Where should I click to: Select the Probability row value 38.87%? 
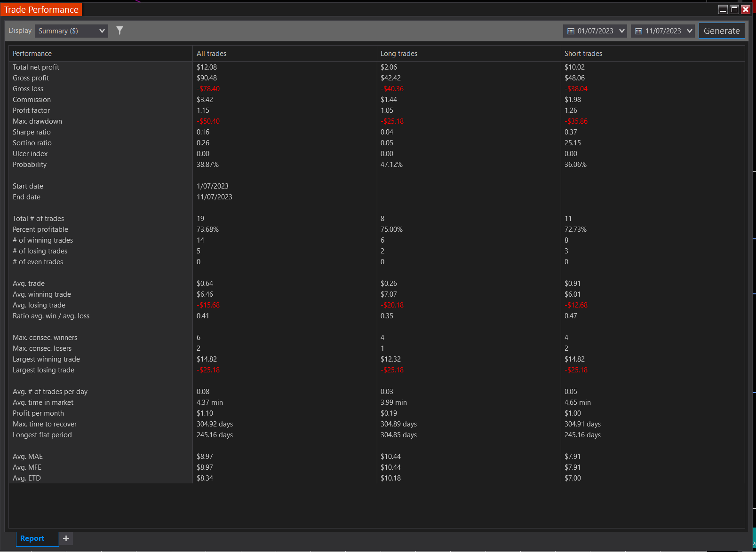coord(207,164)
